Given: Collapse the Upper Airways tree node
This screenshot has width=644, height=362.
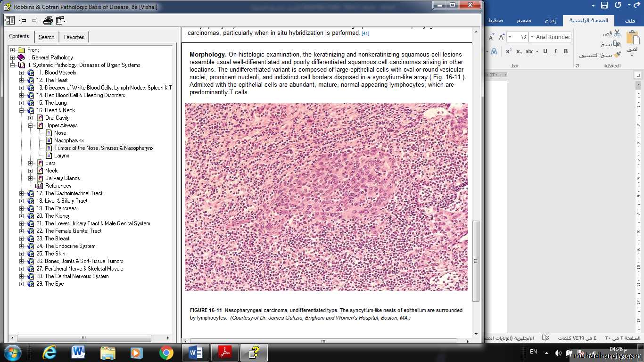Looking at the screenshot, I should [31, 125].
